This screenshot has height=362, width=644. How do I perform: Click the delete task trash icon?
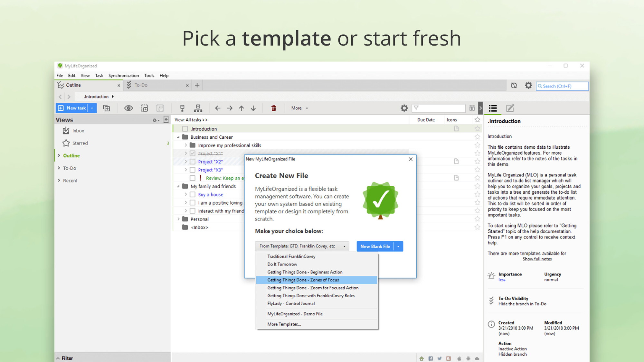pyautogui.click(x=274, y=108)
